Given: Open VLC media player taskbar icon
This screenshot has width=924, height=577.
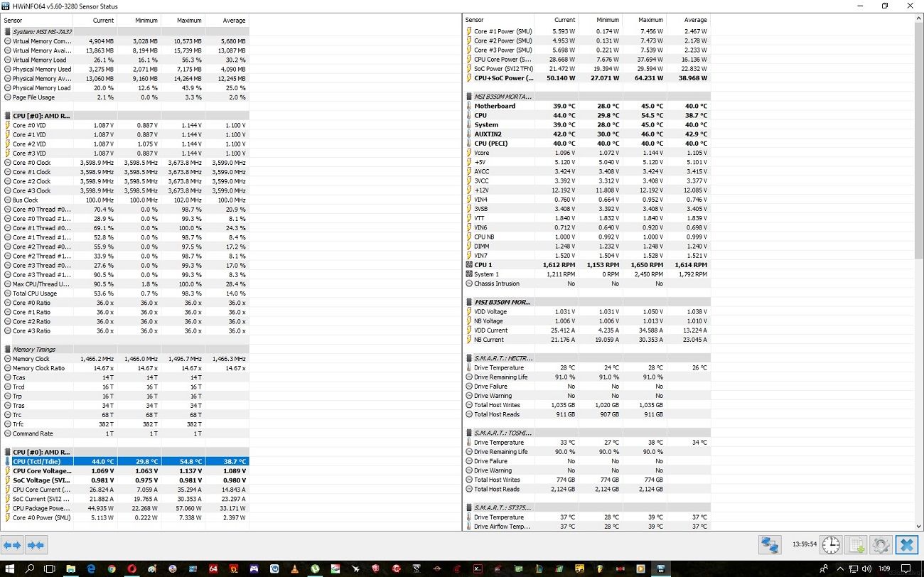Looking at the screenshot, I should point(294,568).
